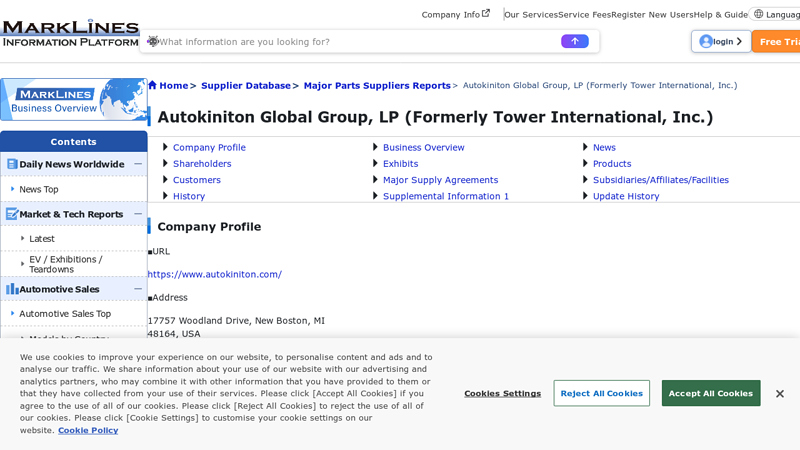Click the MarkLines Information Platform logo
Viewport: 800px width, 450px height.
pyautogui.click(x=70, y=34)
